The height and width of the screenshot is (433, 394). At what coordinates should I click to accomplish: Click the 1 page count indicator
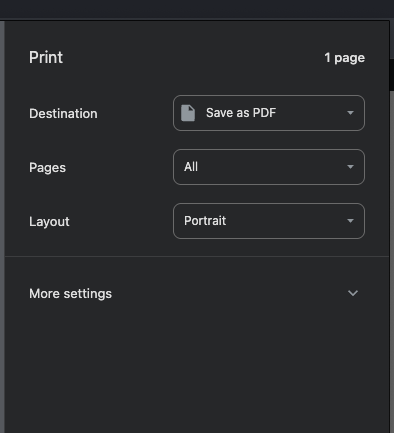point(345,58)
